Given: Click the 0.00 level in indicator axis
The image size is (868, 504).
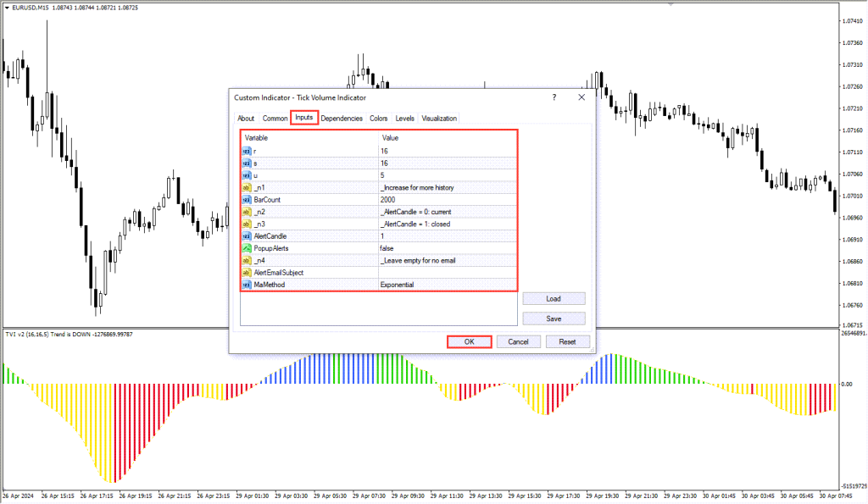Looking at the screenshot, I should 847,384.
